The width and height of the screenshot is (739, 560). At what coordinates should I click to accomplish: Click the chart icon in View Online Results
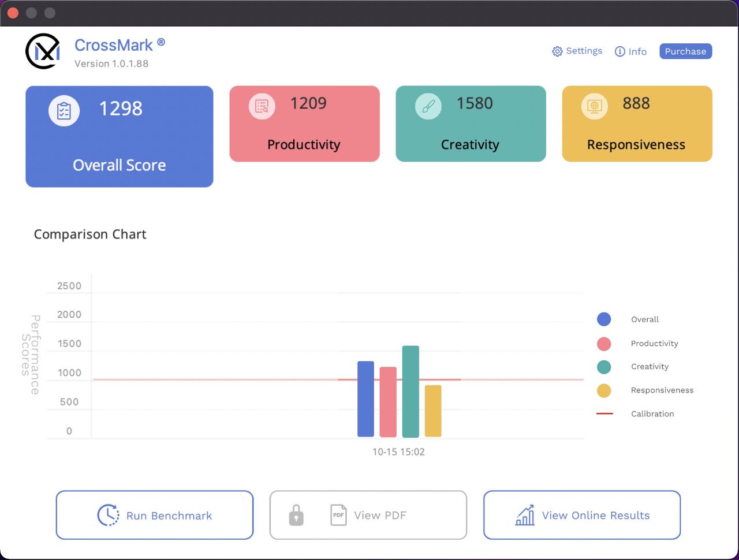[x=525, y=515]
